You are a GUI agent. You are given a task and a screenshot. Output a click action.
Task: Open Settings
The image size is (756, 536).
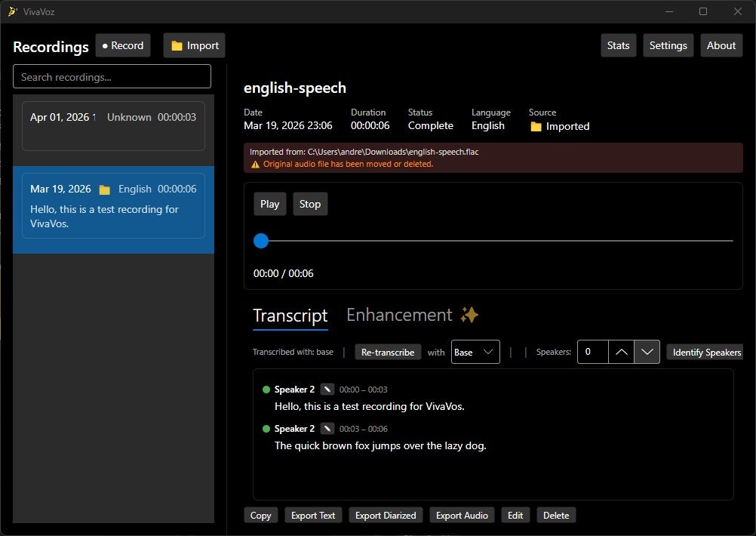668,45
